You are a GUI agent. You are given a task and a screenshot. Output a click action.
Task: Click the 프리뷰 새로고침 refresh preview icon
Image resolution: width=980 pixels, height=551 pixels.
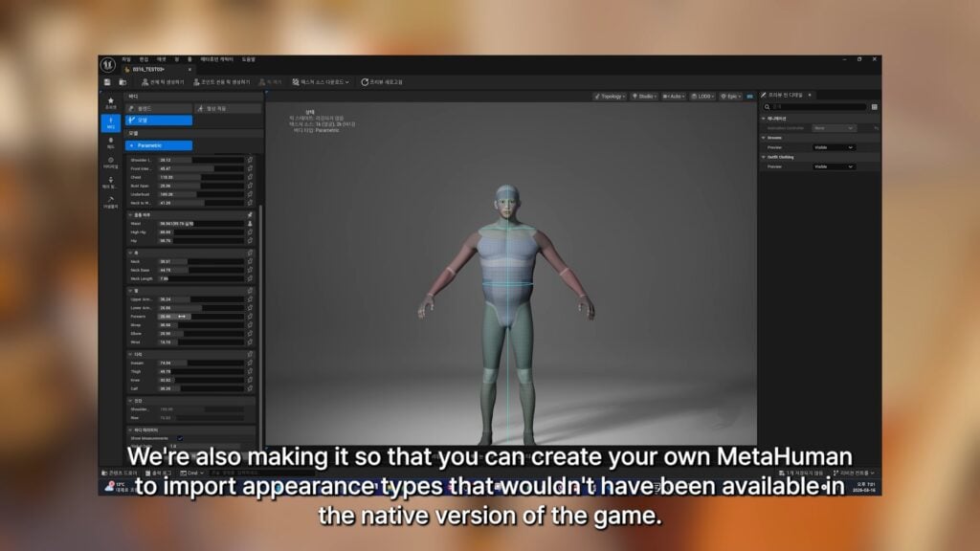pyautogui.click(x=365, y=81)
